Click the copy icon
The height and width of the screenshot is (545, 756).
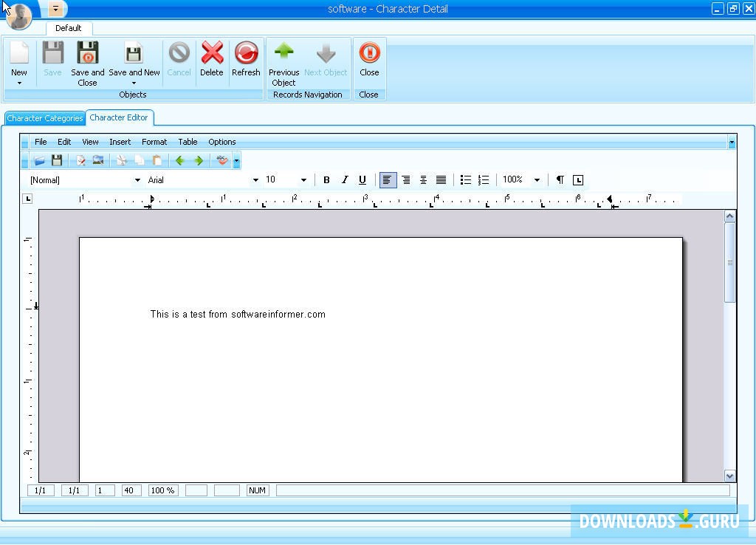click(x=140, y=160)
